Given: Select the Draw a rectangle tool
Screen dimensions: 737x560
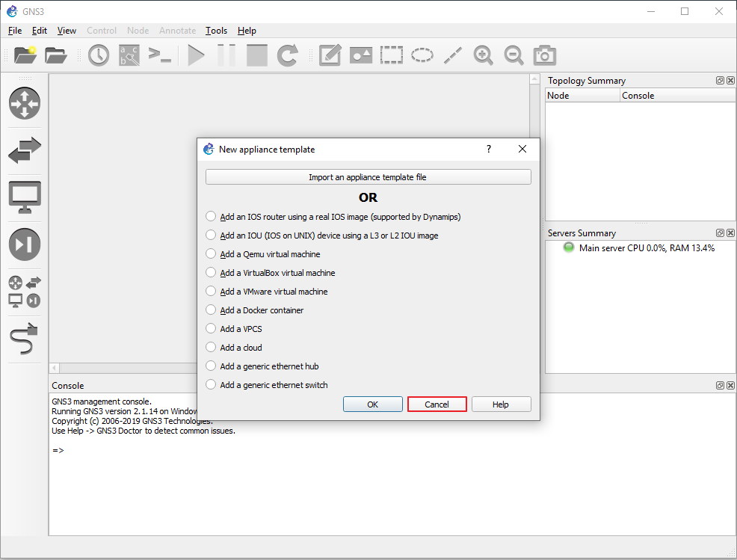Looking at the screenshot, I should point(392,55).
